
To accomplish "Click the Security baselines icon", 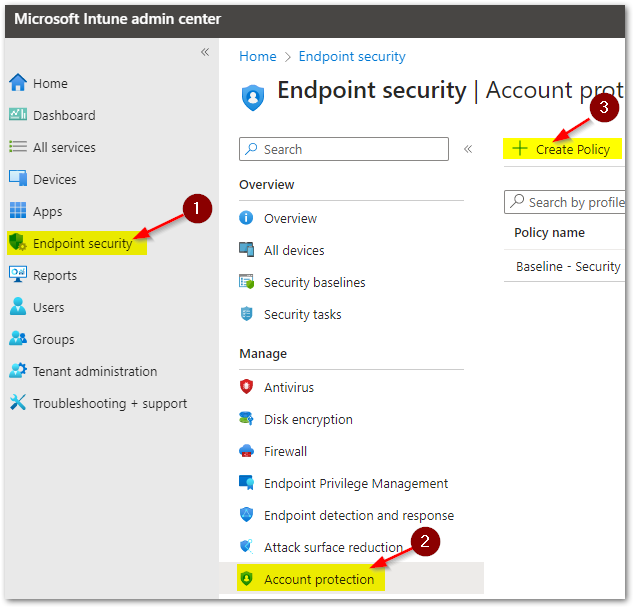I will click(x=246, y=282).
